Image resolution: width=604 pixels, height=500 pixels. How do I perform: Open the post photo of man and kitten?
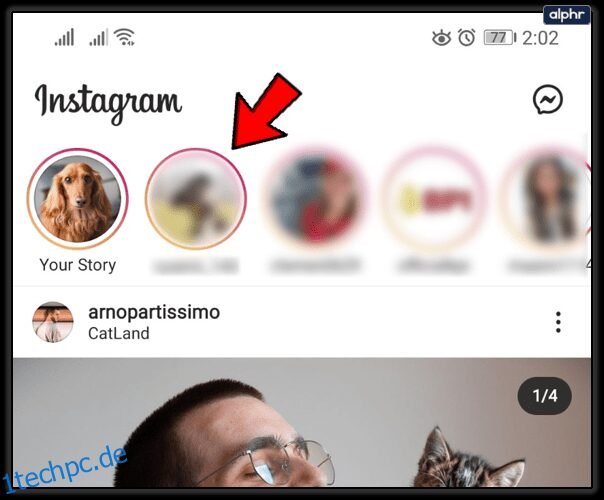(x=302, y=422)
